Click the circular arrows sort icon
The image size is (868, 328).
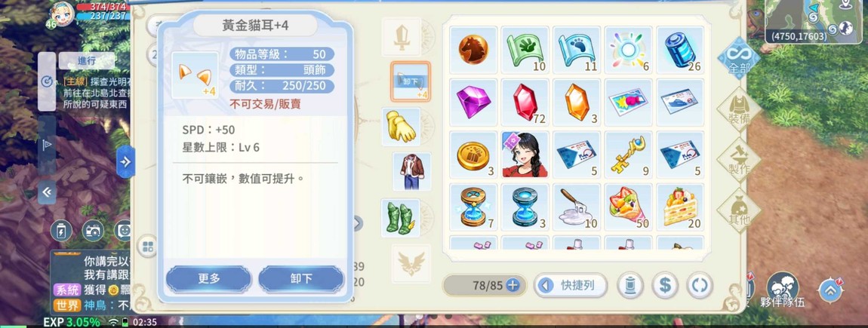click(700, 286)
